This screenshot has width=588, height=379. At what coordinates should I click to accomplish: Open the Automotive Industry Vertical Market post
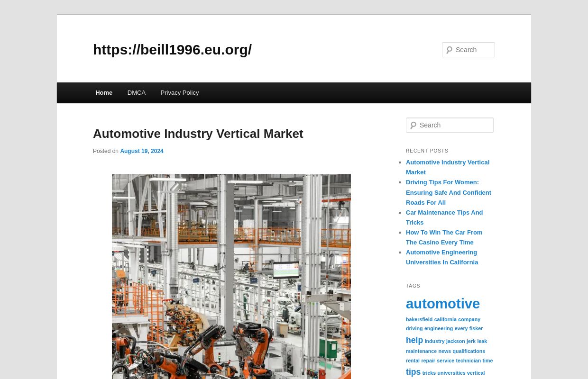tap(198, 134)
